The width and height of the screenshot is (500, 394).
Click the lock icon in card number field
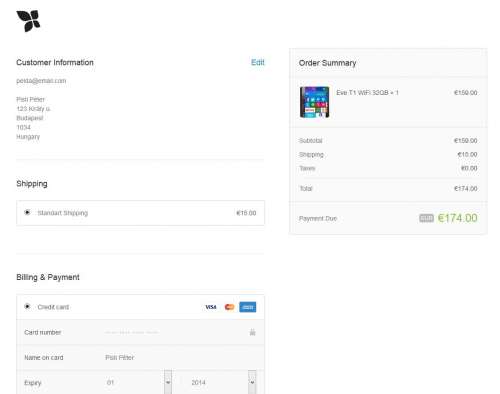pos(253,332)
